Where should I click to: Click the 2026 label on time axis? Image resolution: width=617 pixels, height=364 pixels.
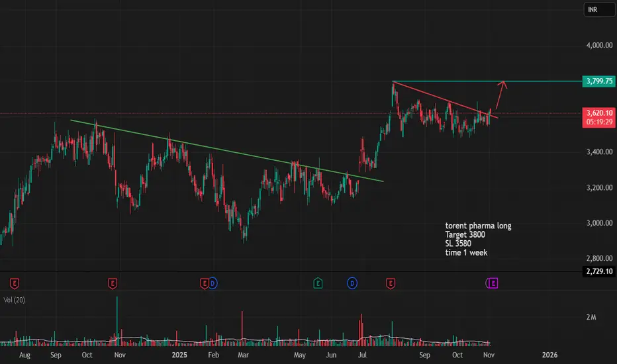coord(549,355)
